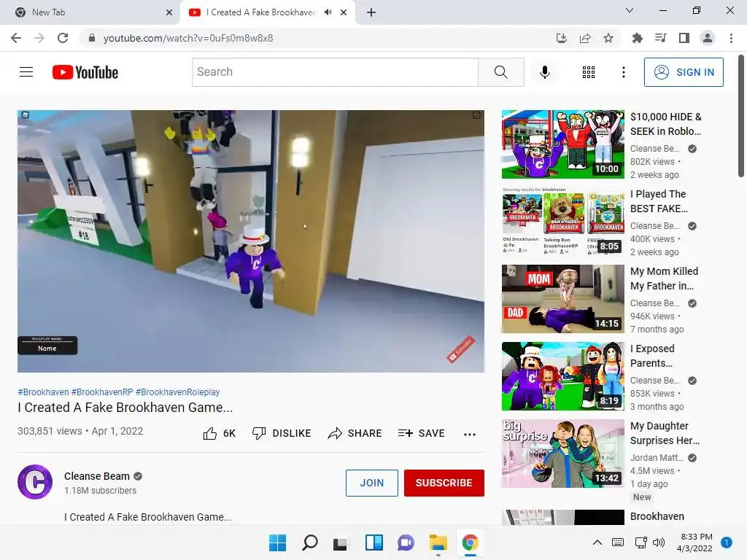747x560 pixels.
Task: Open Widgets from taskbar
Action: click(x=374, y=542)
